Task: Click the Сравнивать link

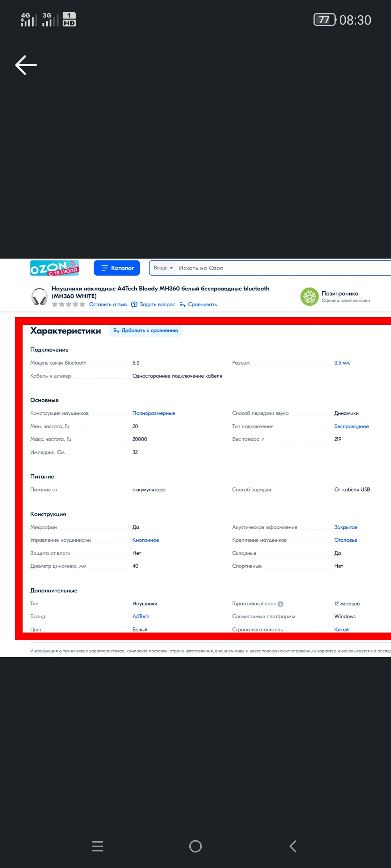Action: click(202, 305)
